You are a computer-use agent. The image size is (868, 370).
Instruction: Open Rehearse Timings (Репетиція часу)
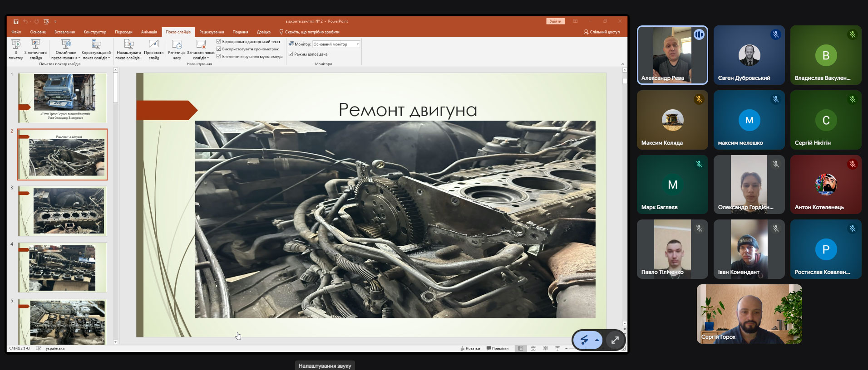177,45
